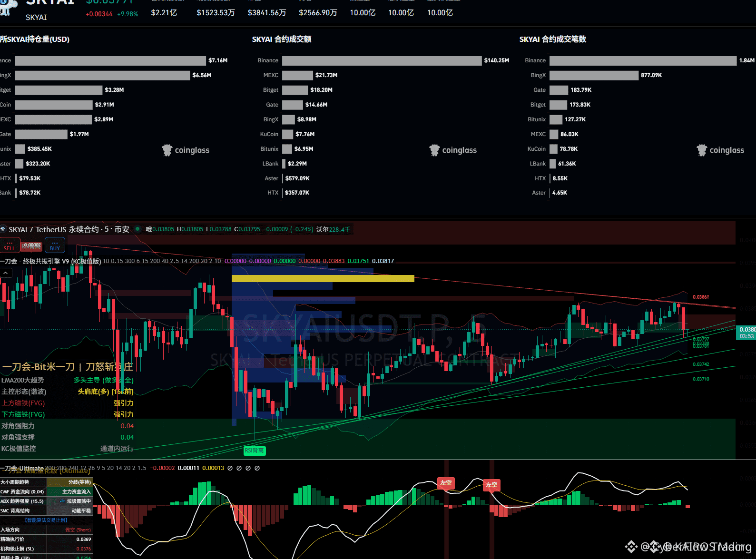This screenshot has height=559, width=756.
Task: Click the $2.21亿 stat value
Action: 164,13
